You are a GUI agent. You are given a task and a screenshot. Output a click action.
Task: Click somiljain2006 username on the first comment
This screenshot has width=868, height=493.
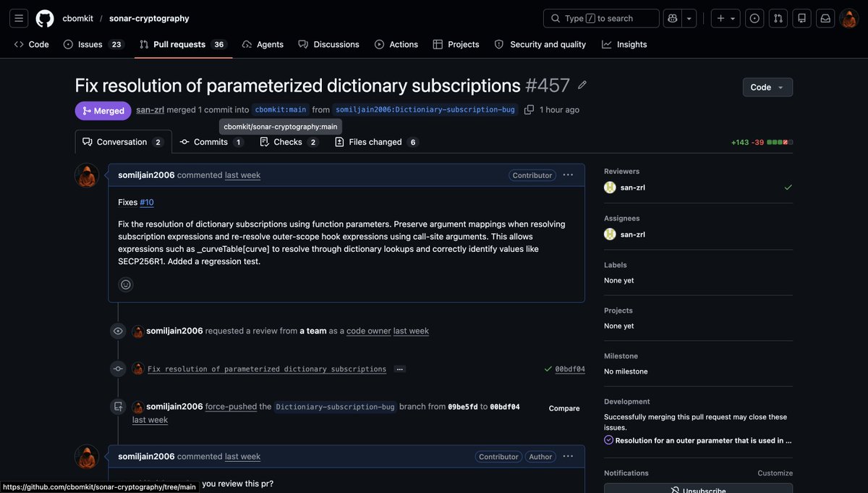(147, 175)
